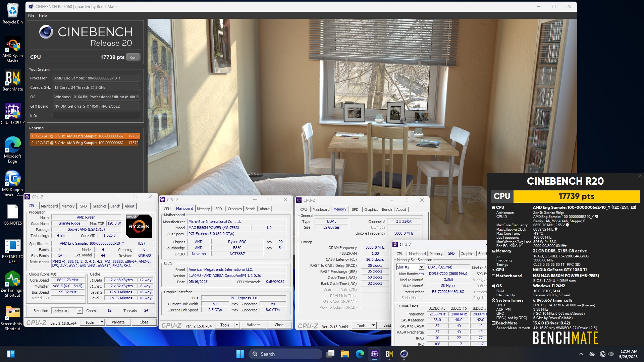Viewport: 644px width, 362px height.
Task: Switch to Mainboard tab in first CPU-Z window
Action: click(49, 206)
